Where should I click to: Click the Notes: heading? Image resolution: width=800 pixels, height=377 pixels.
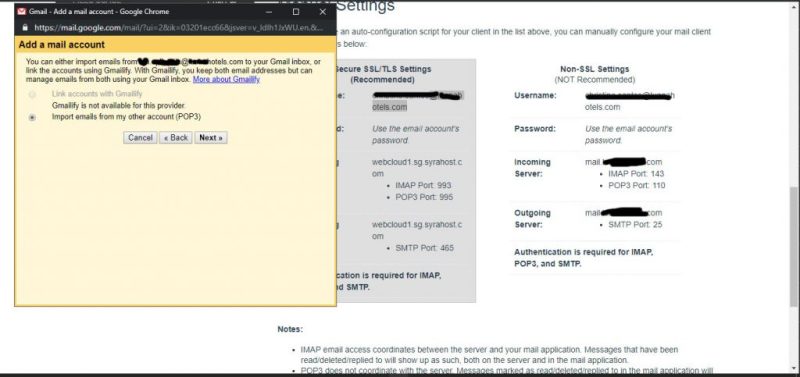(x=290, y=330)
